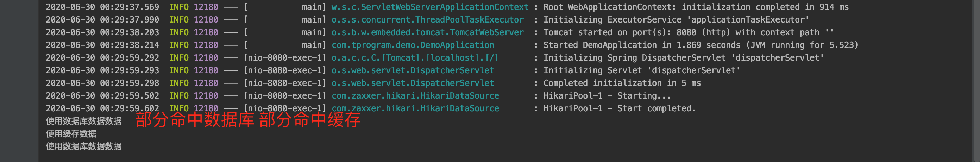980x162 pixels.
Task: Click the 'HikariPool-1 - Starting...' message
Action: pyautogui.click(x=607, y=96)
